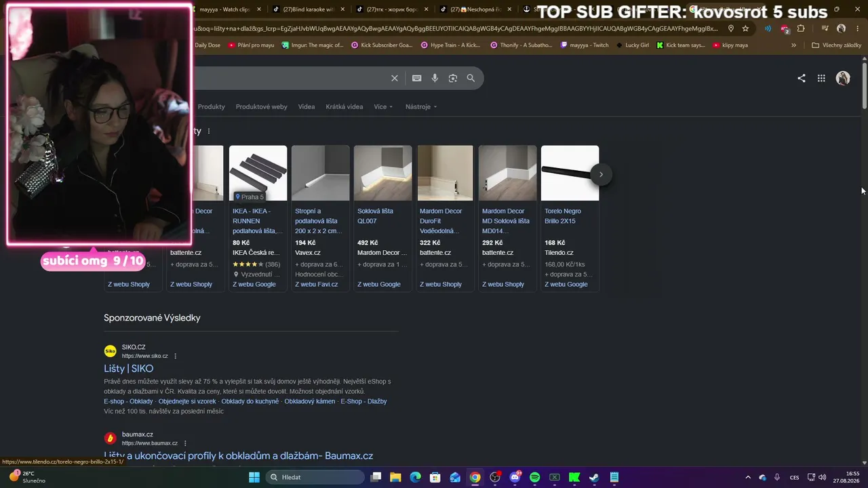Screen dimensions: 868x488
Task: Open the location pin in address bar
Action: pyautogui.click(x=731, y=28)
